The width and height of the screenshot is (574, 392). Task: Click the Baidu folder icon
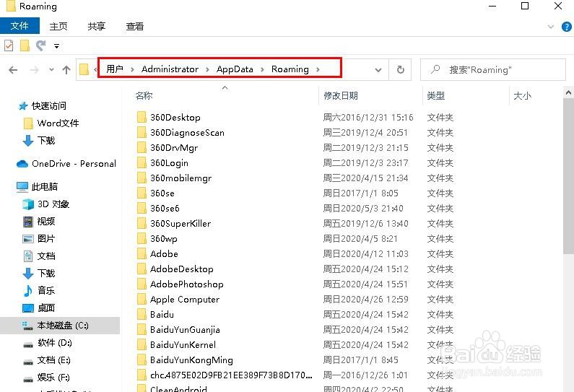142,315
